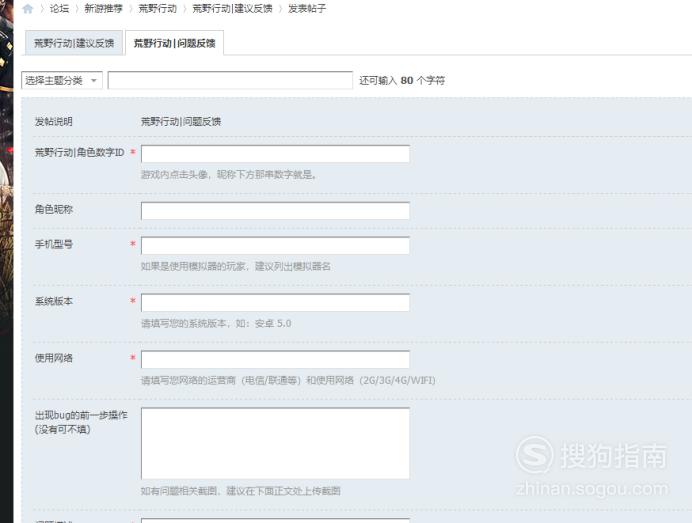Viewport: 692px width, 523px height.
Task: Open the 荒野行动 breadcrumb link
Action: (x=158, y=8)
